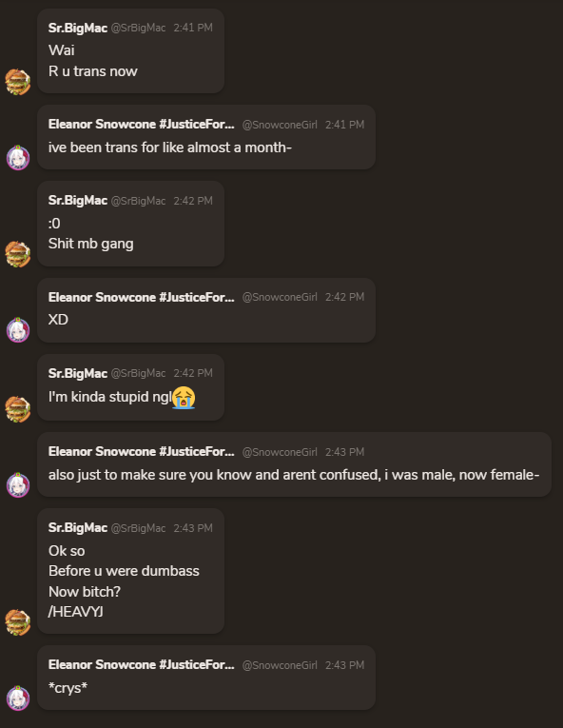Click anime avatar beside the "XD" message
The width and height of the screenshot is (563, 728).
pyautogui.click(x=18, y=330)
